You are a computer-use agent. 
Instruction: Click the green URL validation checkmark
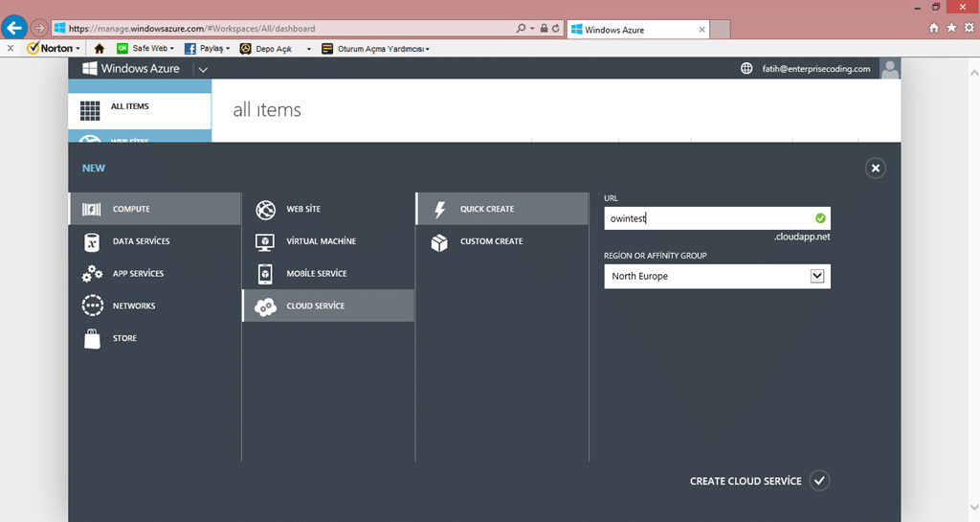(820, 218)
